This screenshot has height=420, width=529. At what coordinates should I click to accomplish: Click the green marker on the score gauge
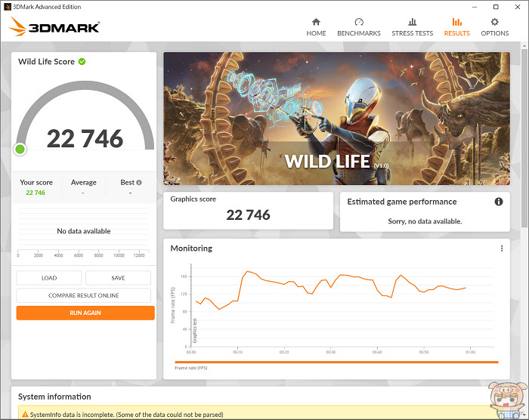20,149
